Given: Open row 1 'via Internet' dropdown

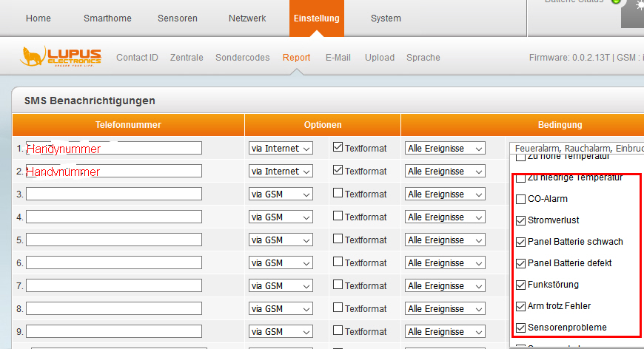Looking at the screenshot, I should point(281,149).
